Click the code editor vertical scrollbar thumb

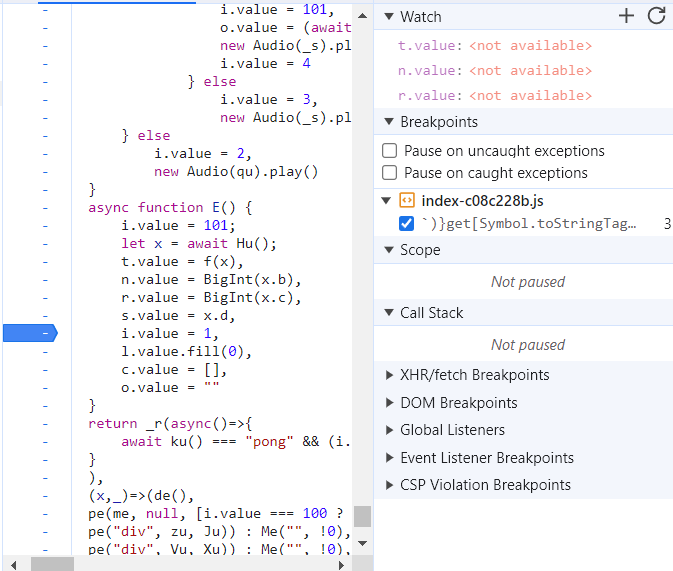(362, 516)
